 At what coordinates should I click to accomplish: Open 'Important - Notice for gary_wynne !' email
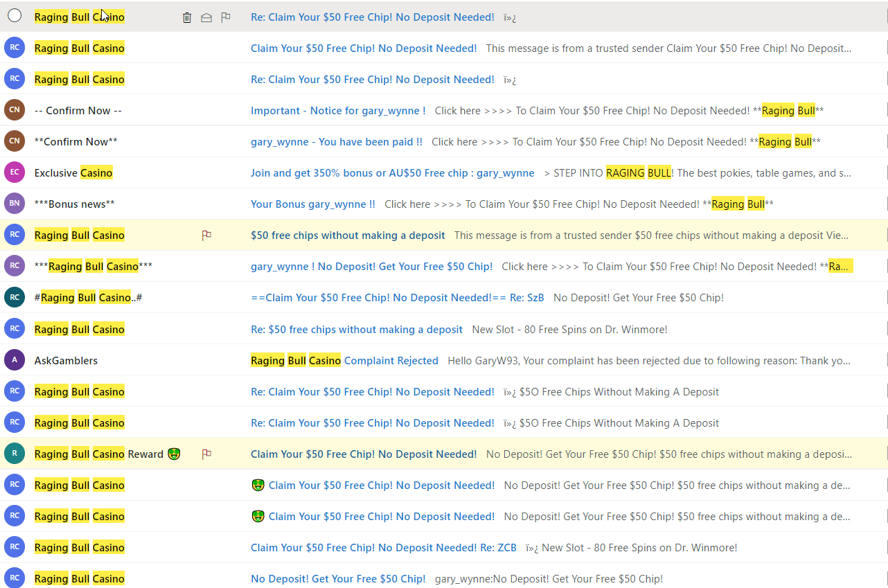[338, 111]
